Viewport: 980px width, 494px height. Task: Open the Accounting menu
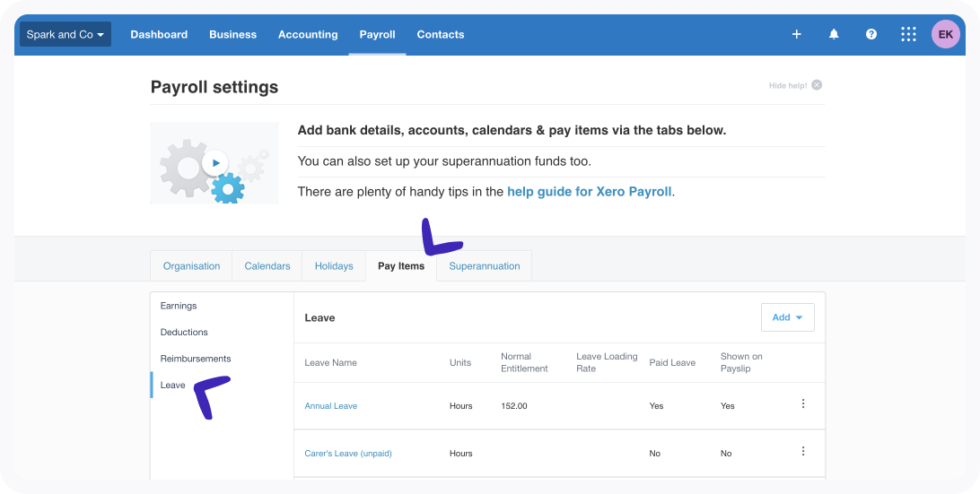[308, 34]
